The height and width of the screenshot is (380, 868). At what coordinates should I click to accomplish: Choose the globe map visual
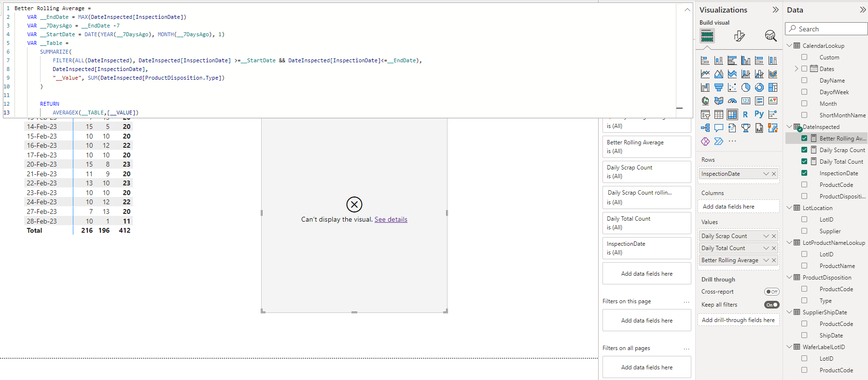pyautogui.click(x=705, y=101)
